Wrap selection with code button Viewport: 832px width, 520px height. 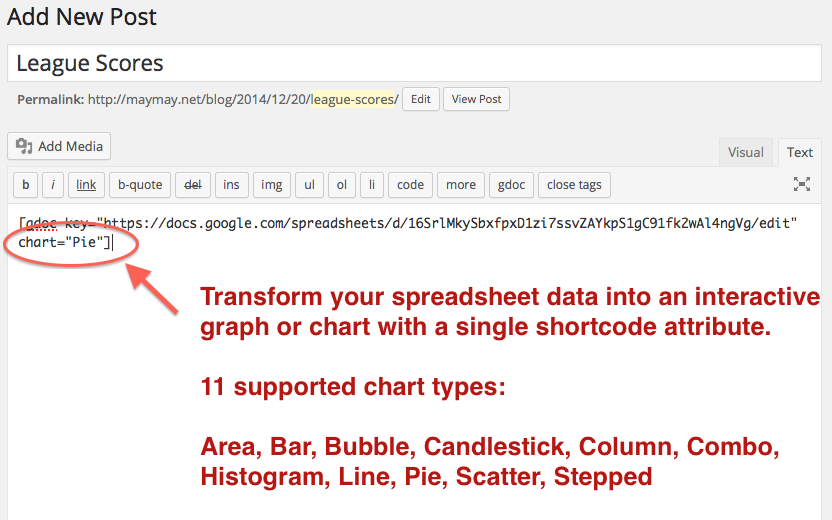pos(410,185)
